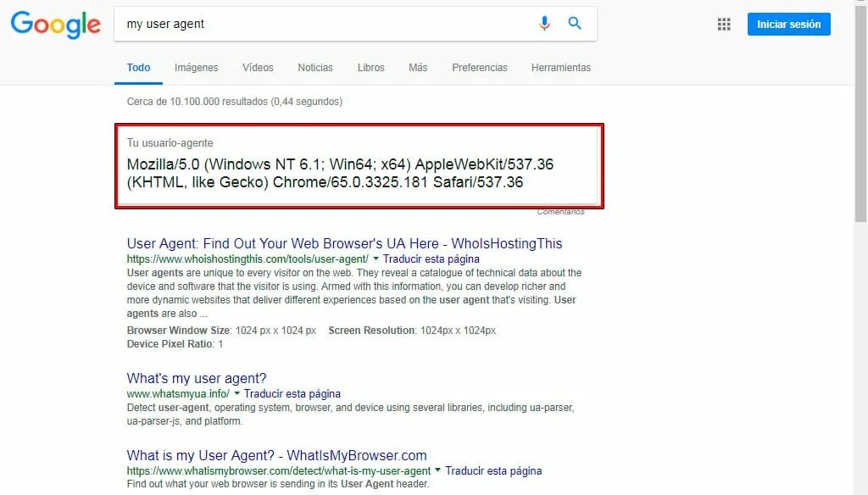The width and height of the screenshot is (868, 495).
Task: Open the 'Noticias' tab
Action: (315, 68)
